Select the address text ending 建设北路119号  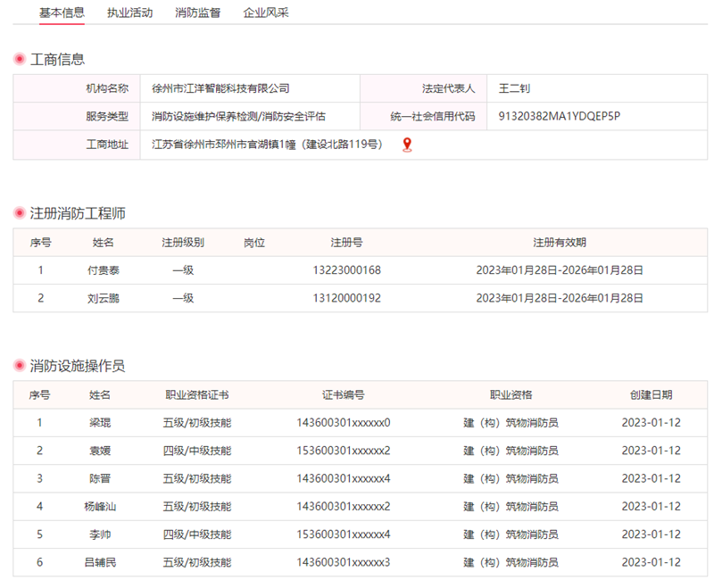pos(269,145)
